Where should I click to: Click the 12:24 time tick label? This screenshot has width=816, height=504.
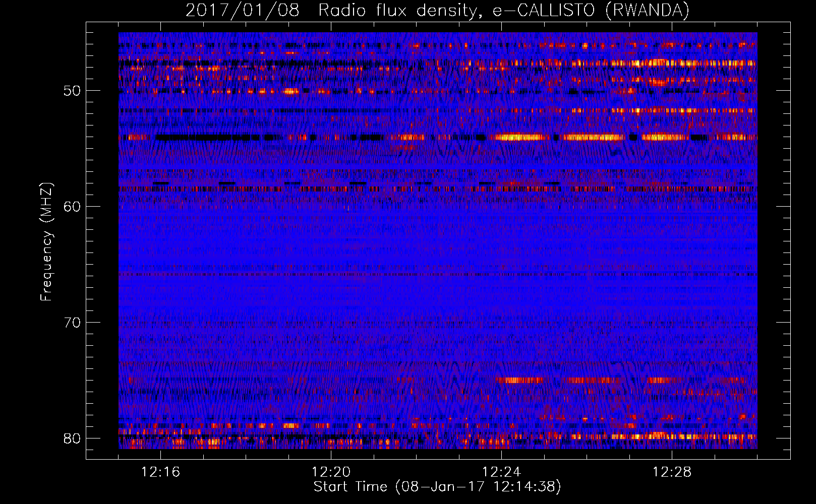point(501,472)
